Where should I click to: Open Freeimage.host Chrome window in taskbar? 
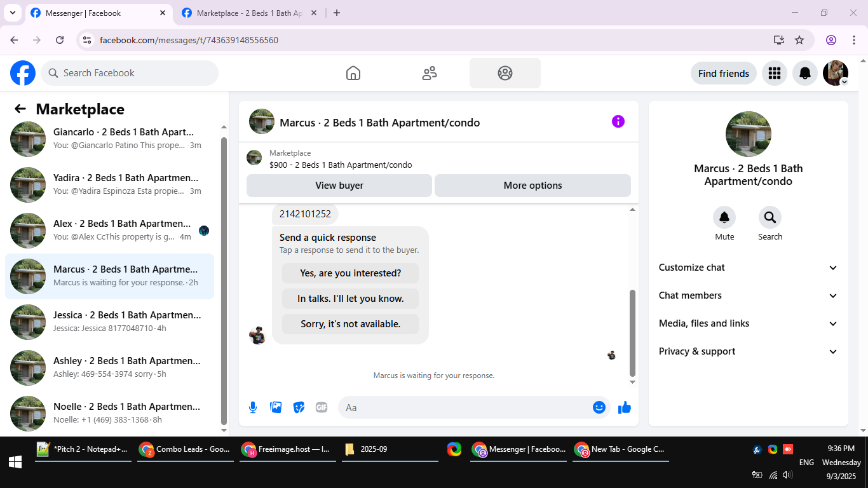pos(288,449)
